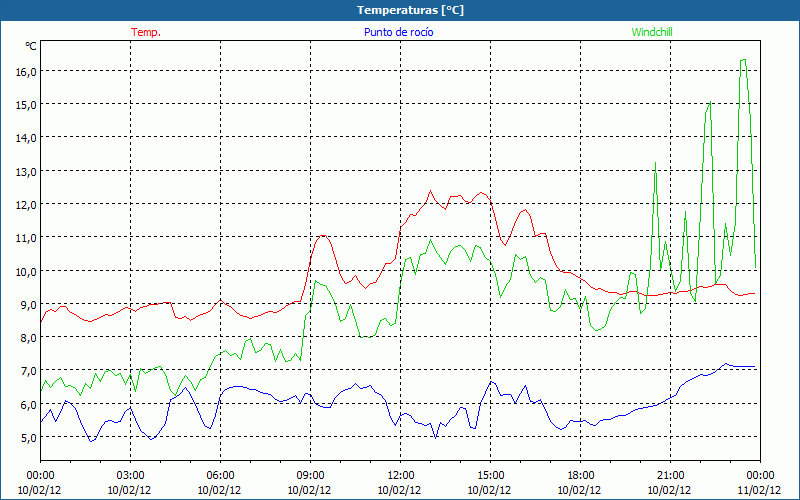Select the 5,0 y-axis value
This screenshot has width=800, height=500.
[29, 438]
